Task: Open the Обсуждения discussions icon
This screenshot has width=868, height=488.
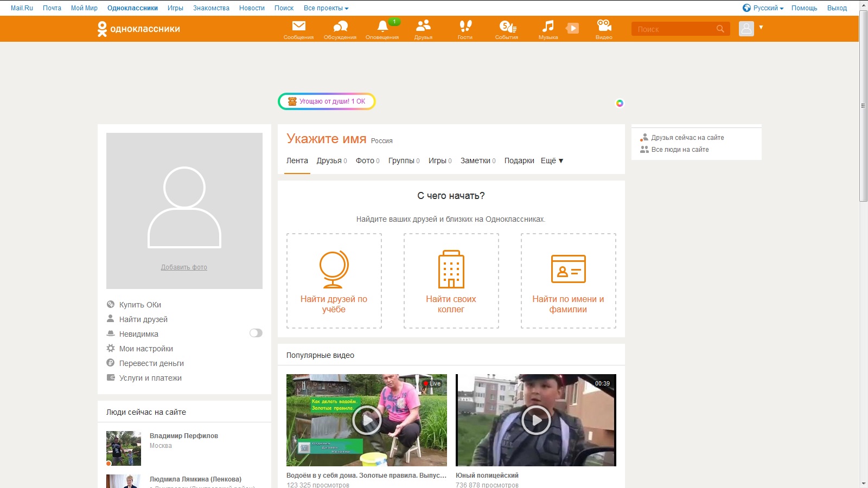Action: (x=340, y=26)
